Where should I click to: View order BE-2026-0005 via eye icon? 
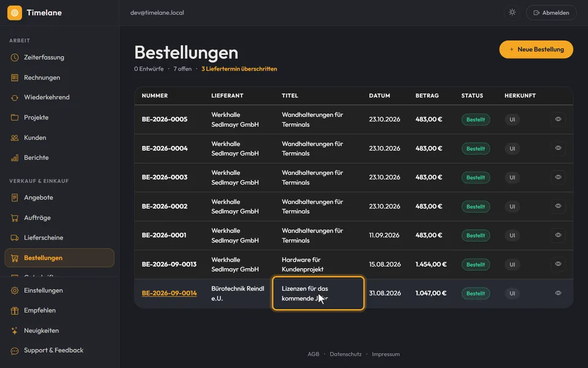click(x=558, y=119)
